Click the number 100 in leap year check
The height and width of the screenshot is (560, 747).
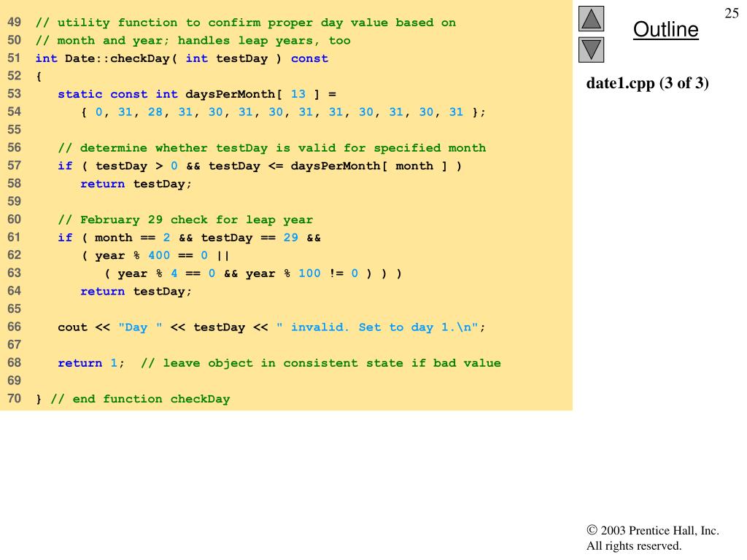[309, 273]
